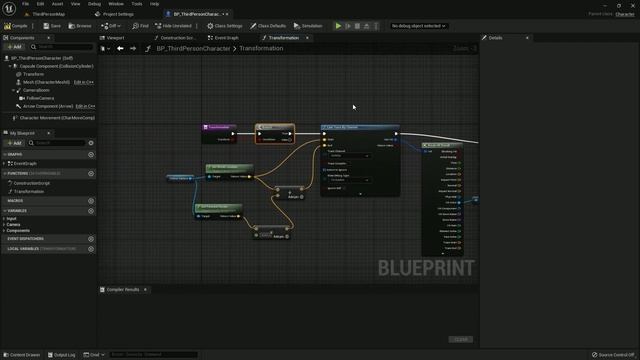Close the Components panel tab
The height and width of the screenshot is (360, 640).
coord(49,38)
